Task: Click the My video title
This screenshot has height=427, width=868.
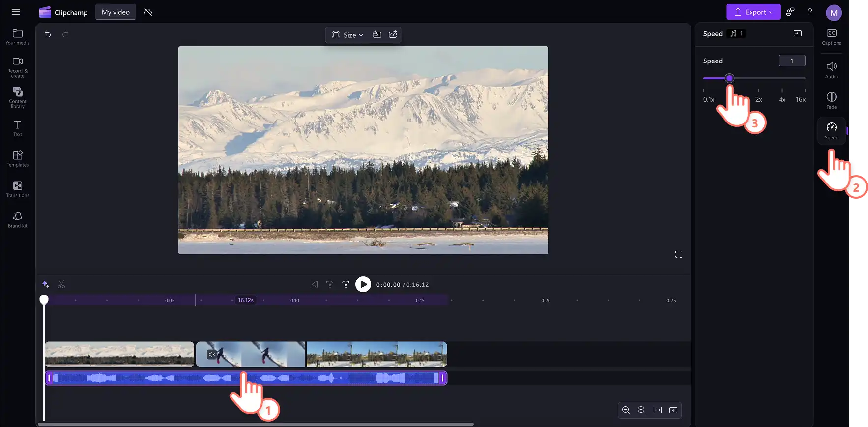Action: tap(116, 12)
